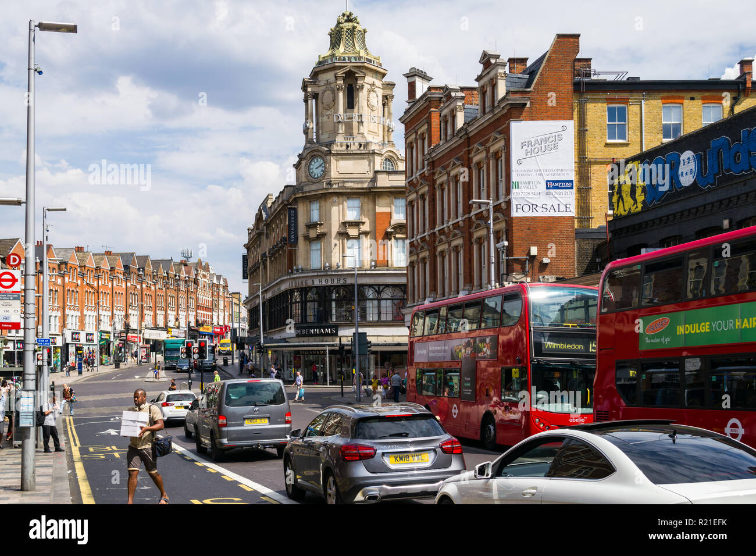Click the KM18 VML number plate
This screenshot has height=556, width=756.
click(x=408, y=458)
